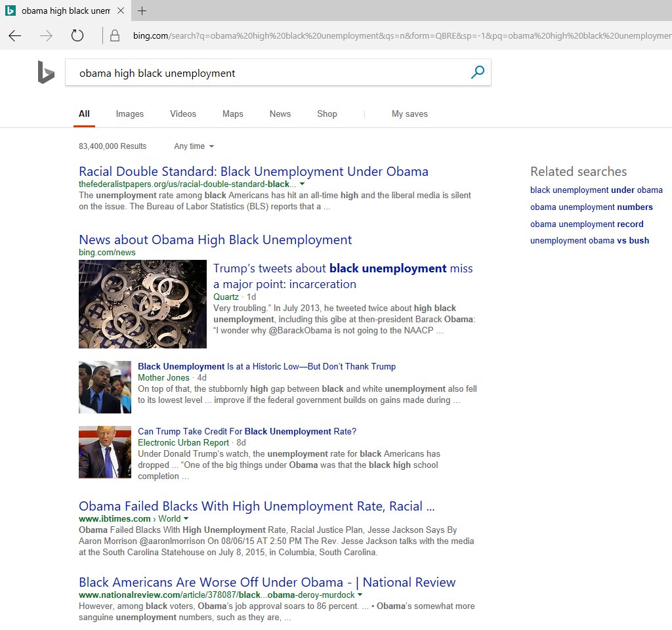This screenshot has width=672, height=630.
Task: Click www.nationalreview.com green URL
Action: click(x=217, y=595)
